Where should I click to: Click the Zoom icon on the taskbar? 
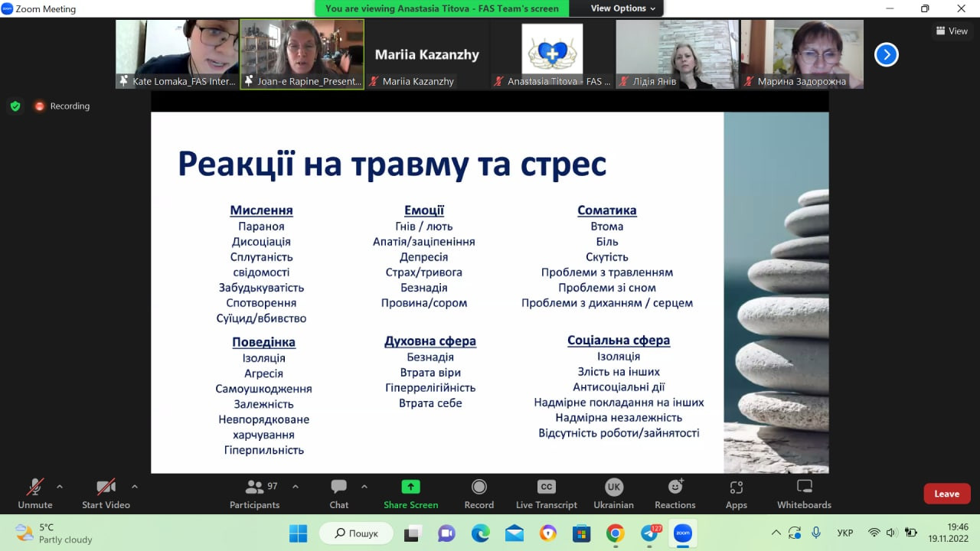point(682,533)
